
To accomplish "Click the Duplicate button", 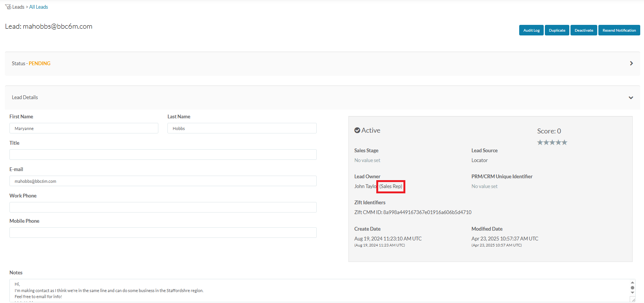I will tap(557, 30).
